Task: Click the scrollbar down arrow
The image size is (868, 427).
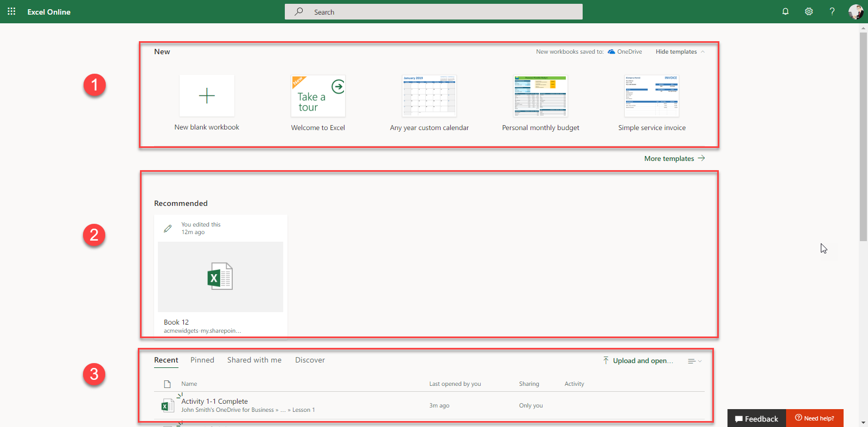Action: click(863, 423)
